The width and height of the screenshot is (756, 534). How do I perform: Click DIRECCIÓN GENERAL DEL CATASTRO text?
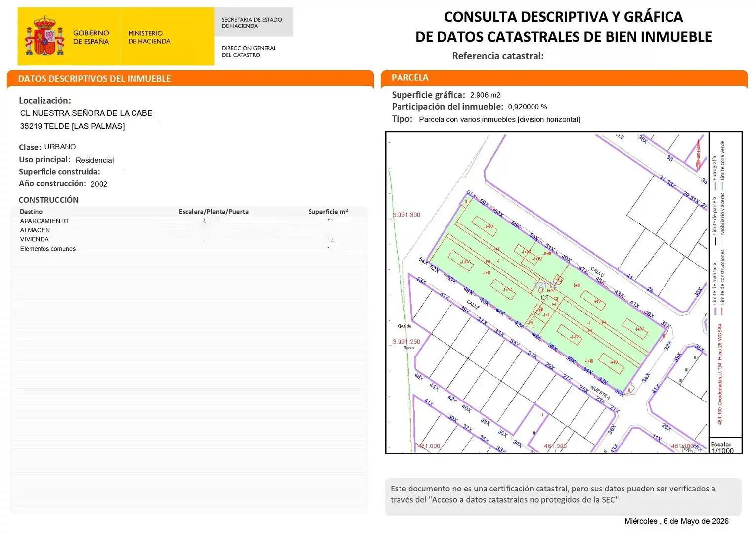[x=249, y=51]
